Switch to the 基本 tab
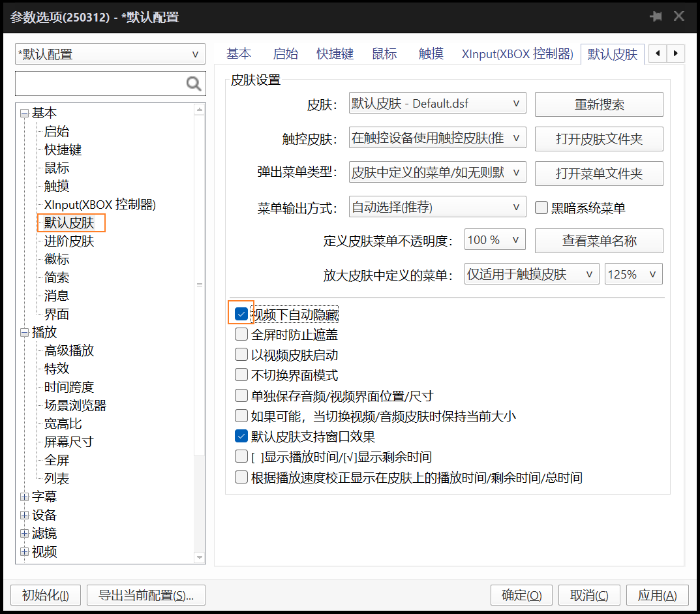This screenshot has width=700, height=614. pyautogui.click(x=239, y=54)
